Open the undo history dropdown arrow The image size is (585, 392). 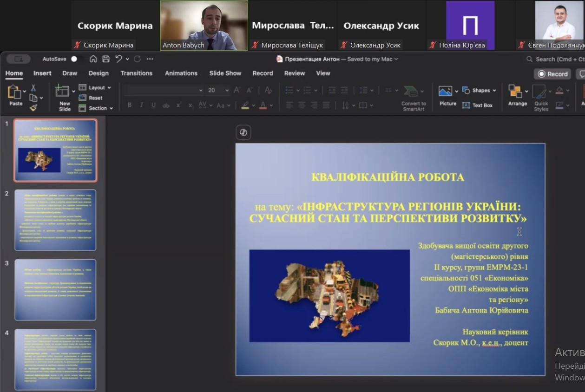[126, 59]
